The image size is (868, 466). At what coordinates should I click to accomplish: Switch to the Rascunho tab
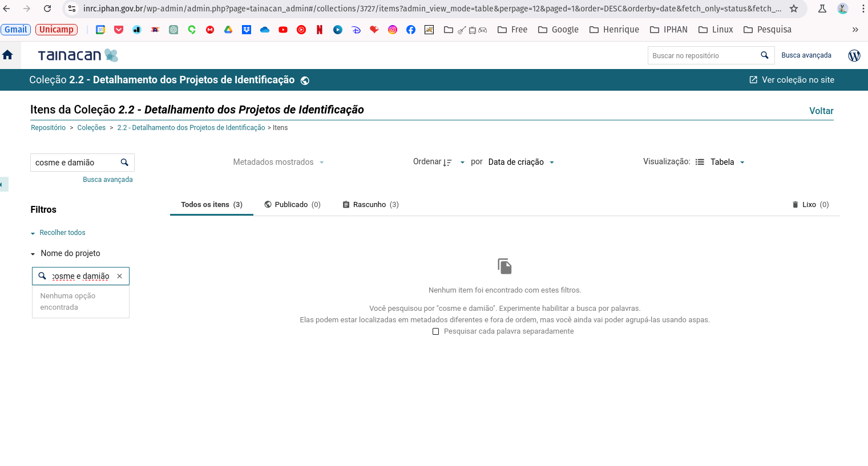[x=370, y=204]
